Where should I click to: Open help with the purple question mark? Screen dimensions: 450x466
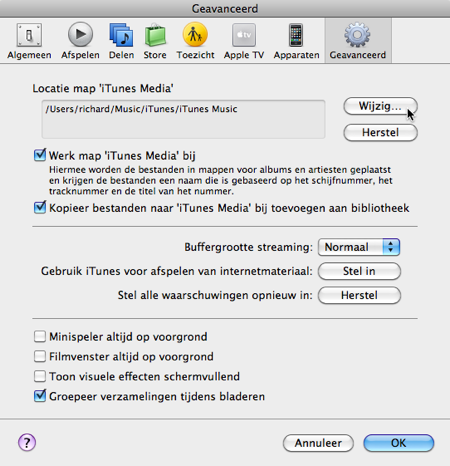(x=27, y=442)
